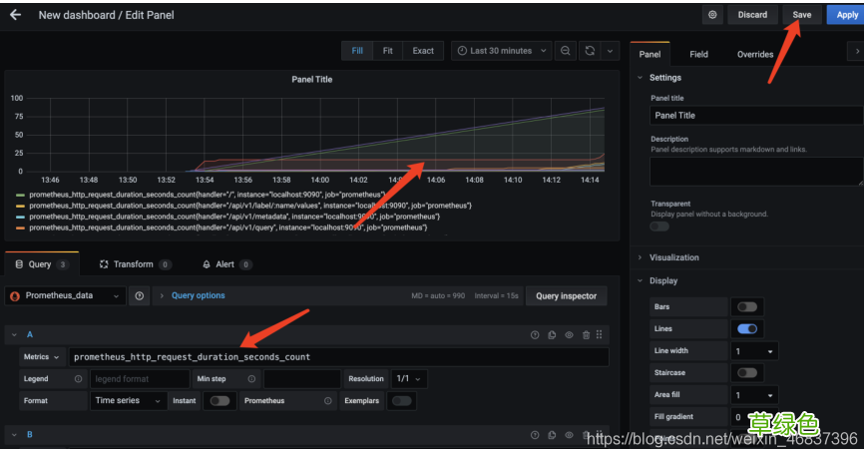The width and height of the screenshot is (868, 458).
Task: Grab the drag handle of query A
Action: point(600,335)
